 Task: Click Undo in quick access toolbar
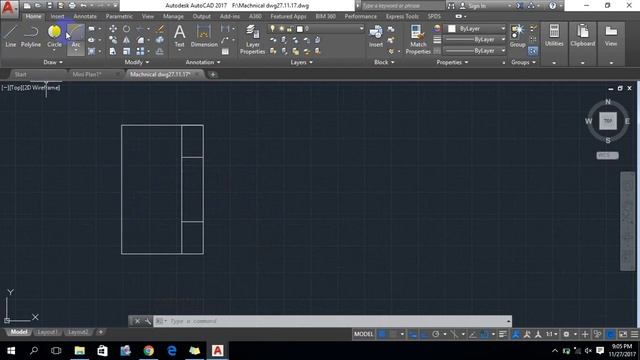(84, 6)
